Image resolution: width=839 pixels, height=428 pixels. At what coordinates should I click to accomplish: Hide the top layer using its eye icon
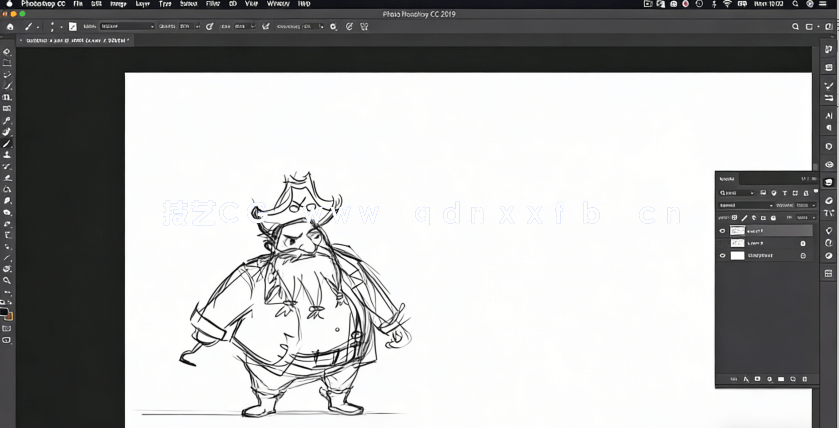coord(723,230)
